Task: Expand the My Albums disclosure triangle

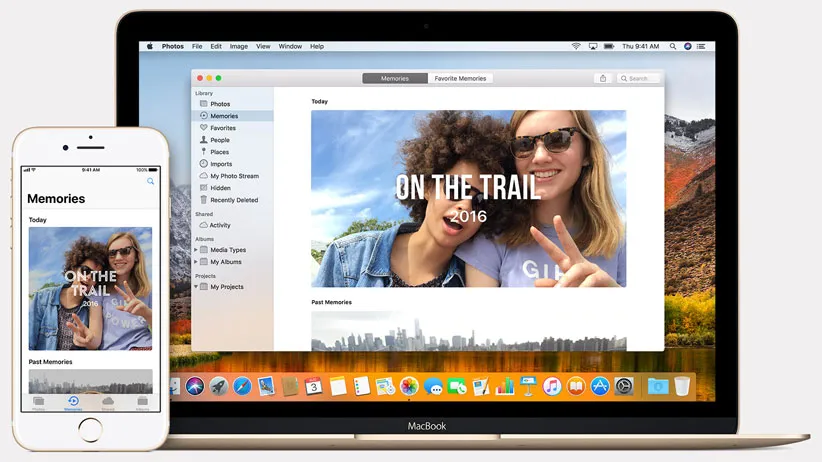Action: [196, 262]
